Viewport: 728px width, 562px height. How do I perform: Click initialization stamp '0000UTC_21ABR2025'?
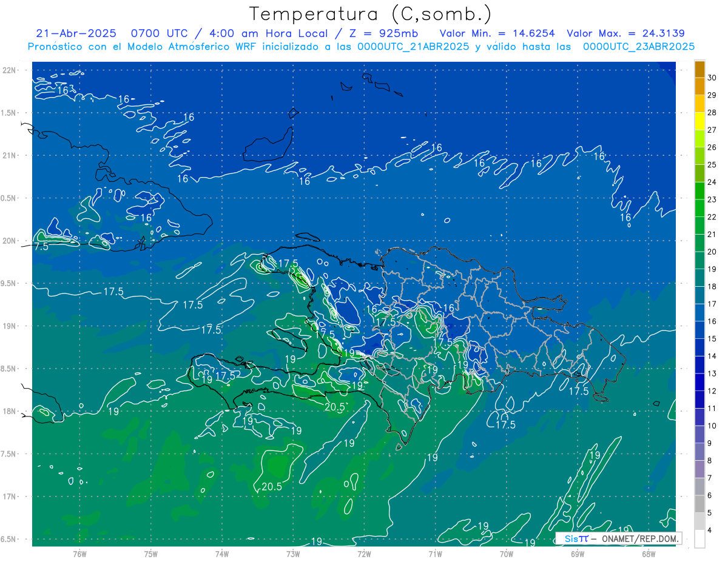point(413,47)
